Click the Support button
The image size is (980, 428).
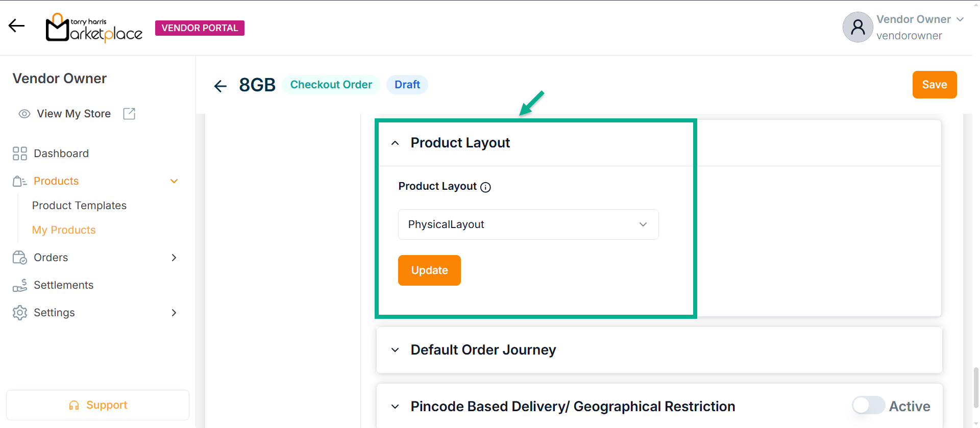click(x=97, y=405)
